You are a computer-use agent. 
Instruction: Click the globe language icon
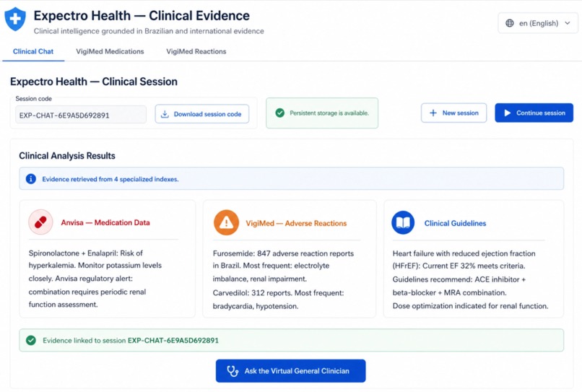pos(510,23)
